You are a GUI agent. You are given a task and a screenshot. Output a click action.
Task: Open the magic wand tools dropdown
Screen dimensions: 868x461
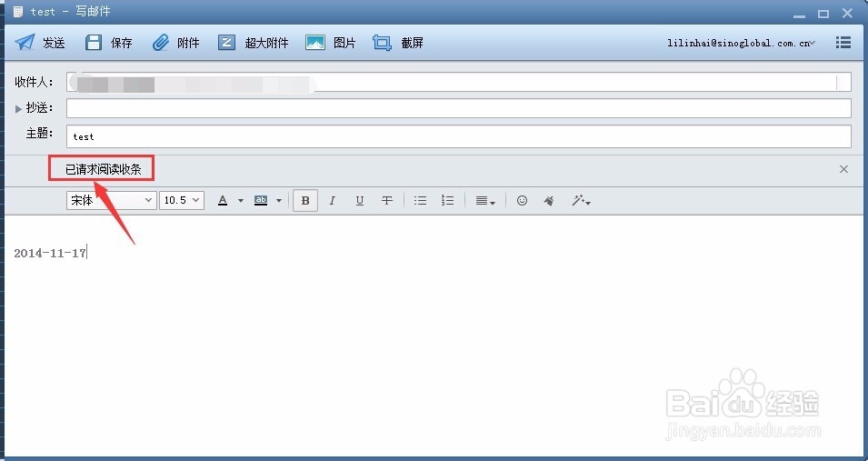[581, 201]
